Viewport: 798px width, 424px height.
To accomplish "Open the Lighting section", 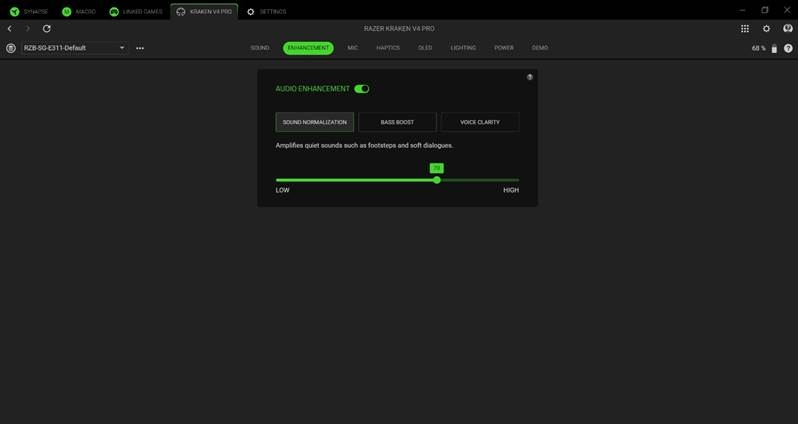I will coord(463,48).
